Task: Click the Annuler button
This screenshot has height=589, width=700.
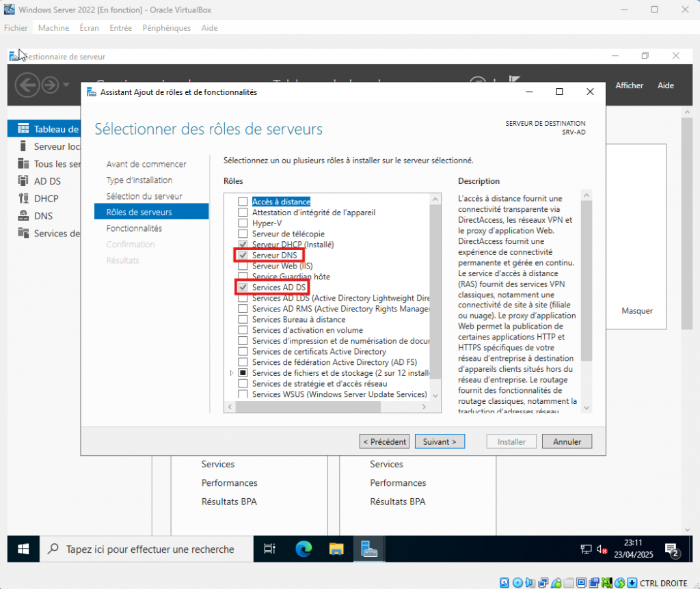Action: pos(567,441)
